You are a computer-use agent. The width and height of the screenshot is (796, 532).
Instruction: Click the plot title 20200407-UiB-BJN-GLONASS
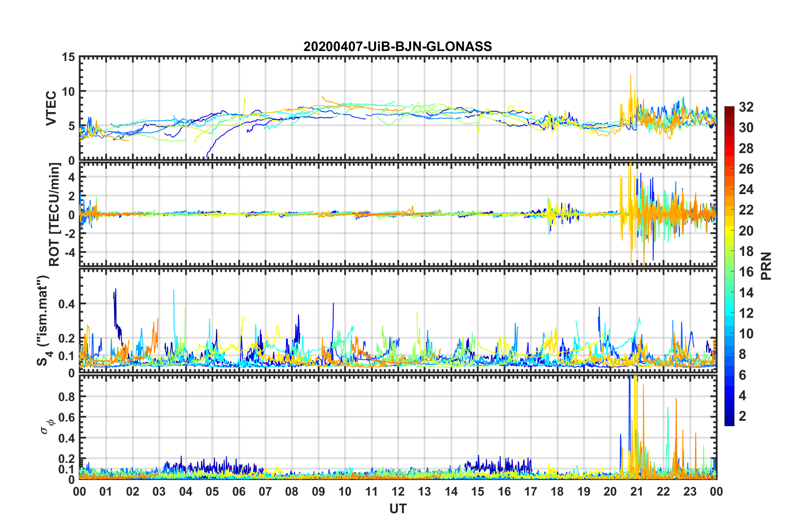tap(398, 46)
